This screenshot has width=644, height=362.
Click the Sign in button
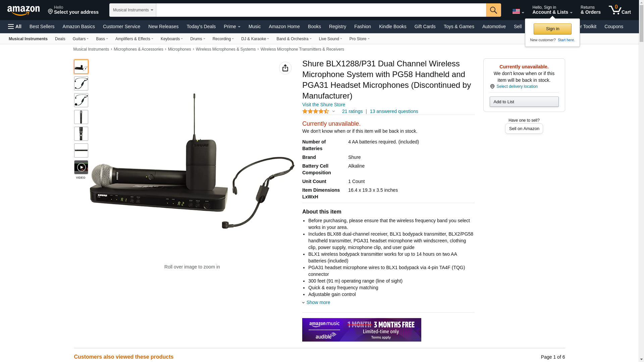pos(552,29)
